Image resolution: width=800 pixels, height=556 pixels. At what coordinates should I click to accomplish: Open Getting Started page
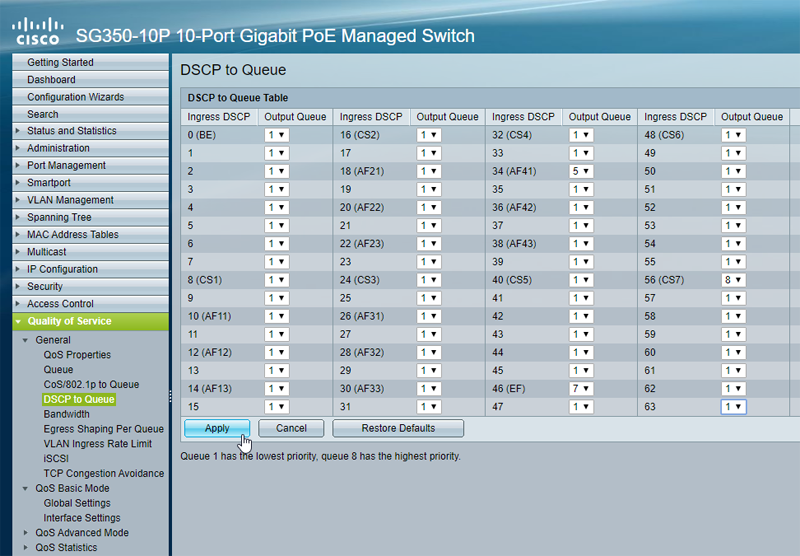(x=90, y=62)
